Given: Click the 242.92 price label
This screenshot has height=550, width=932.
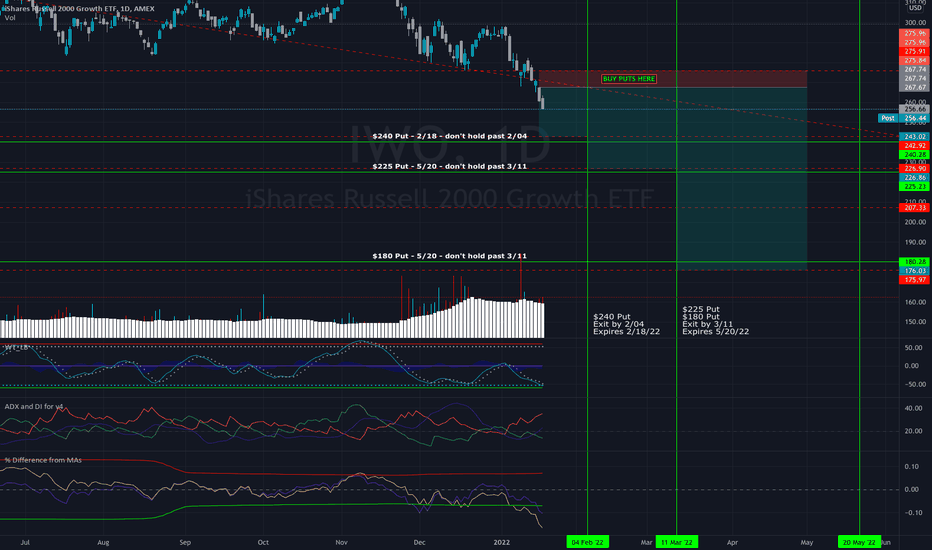Looking at the screenshot, I should [915, 146].
